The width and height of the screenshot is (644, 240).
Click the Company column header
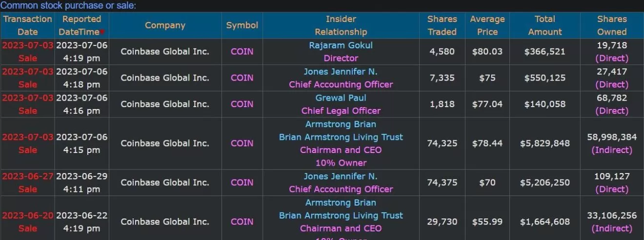pos(165,25)
